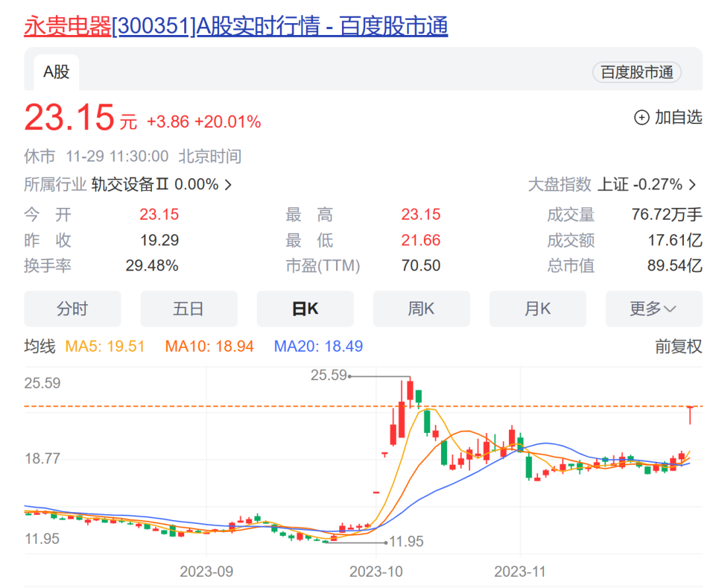The image size is (713, 588).
Task: Click the 2023-10 date axis label
Action: click(376, 572)
